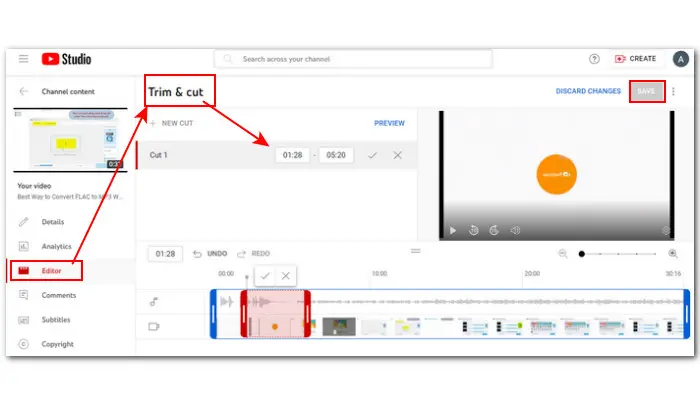Click the Cut 1 label
Viewport: 700px width, 407px height.
click(x=158, y=155)
